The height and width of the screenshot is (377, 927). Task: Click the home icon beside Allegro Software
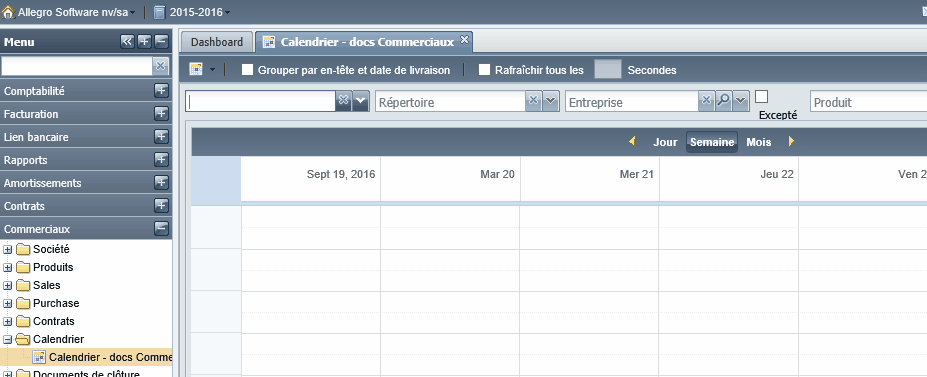8,12
